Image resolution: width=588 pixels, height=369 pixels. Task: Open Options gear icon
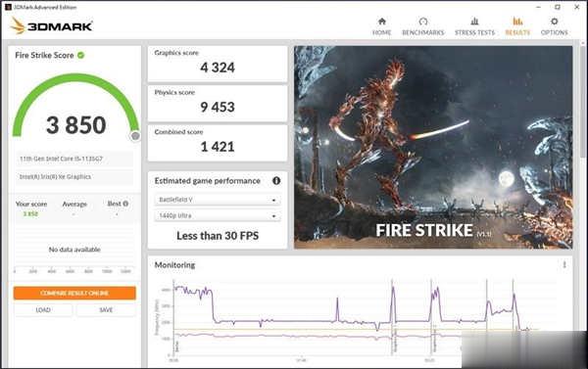pos(554,22)
